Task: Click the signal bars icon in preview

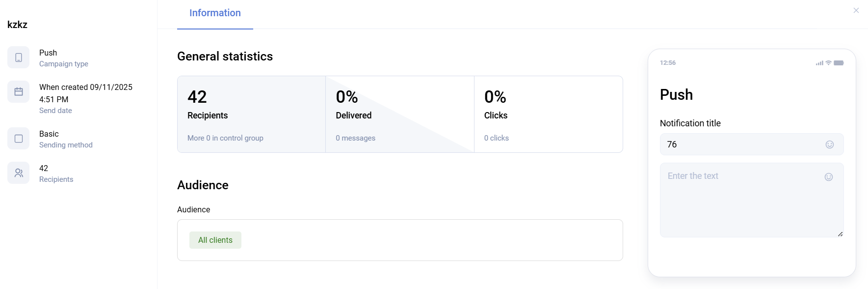Action: tap(819, 63)
